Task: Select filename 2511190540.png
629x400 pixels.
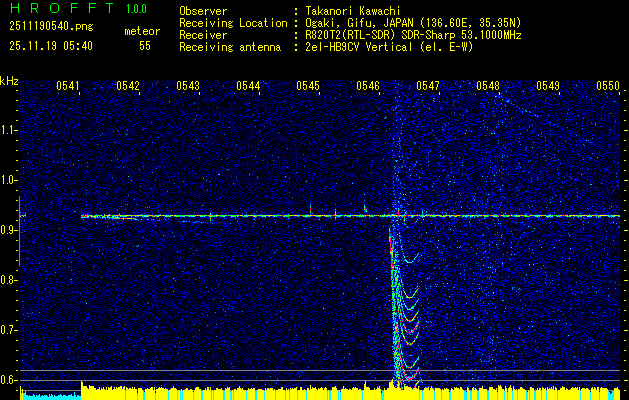Action: pyautogui.click(x=51, y=27)
